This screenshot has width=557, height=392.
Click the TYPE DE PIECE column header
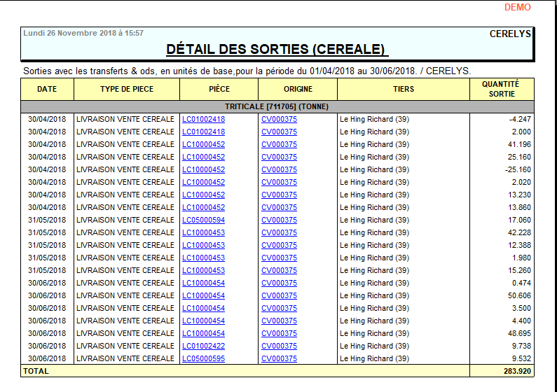coord(127,89)
